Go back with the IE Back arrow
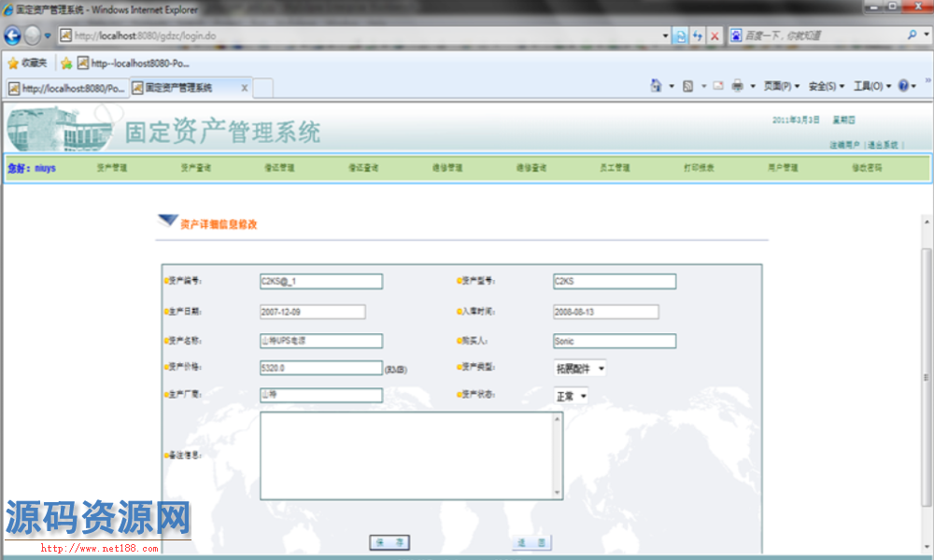 12,35
